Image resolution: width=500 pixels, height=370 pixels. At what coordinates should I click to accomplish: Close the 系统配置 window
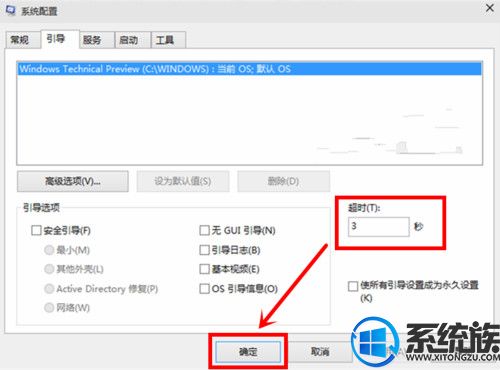pyautogui.click(x=490, y=8)
